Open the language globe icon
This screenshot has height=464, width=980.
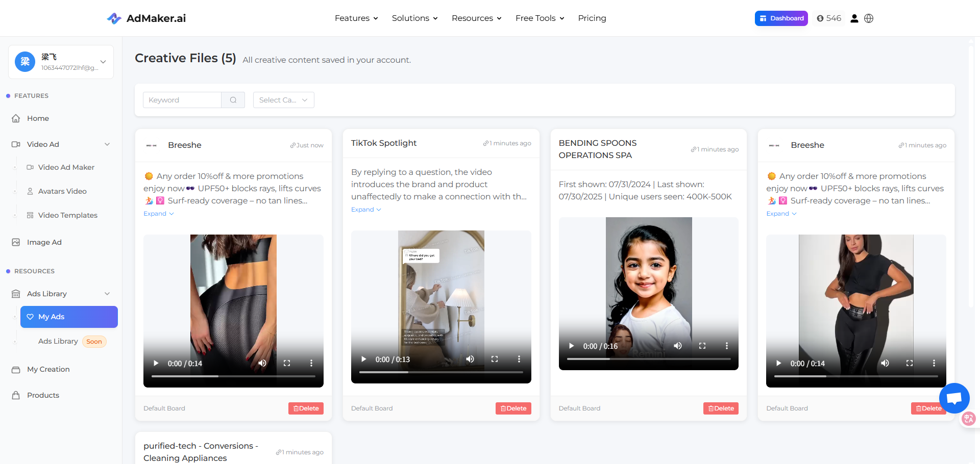point(869,18)
